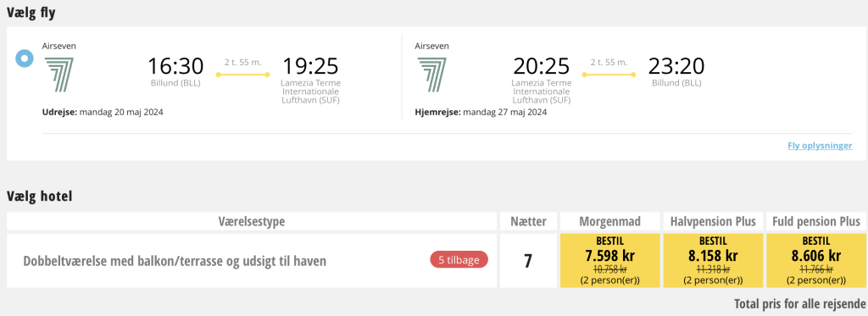Click the red 5 tilbage badge

[459, 260]
